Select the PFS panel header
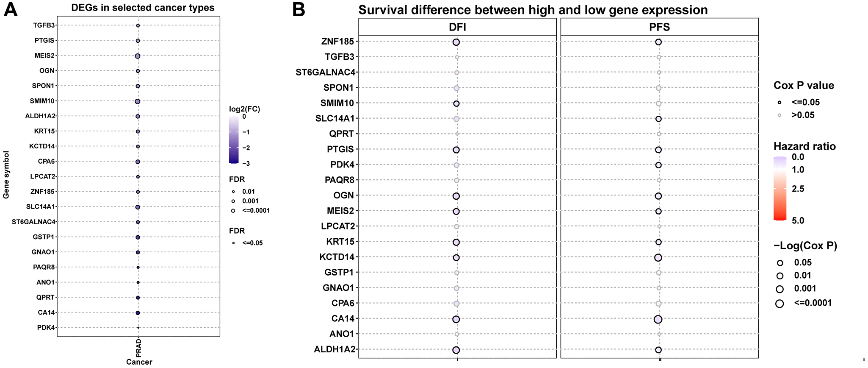 click(659, 27)
